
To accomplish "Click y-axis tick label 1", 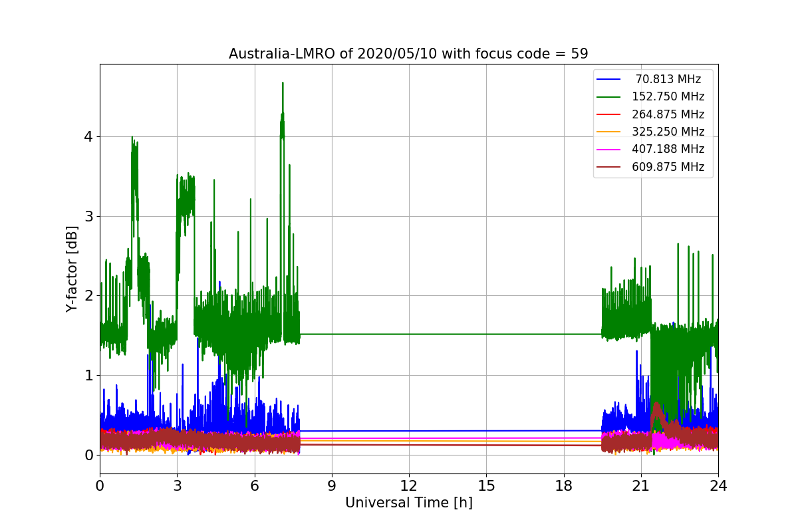I will tap(88, 376).
